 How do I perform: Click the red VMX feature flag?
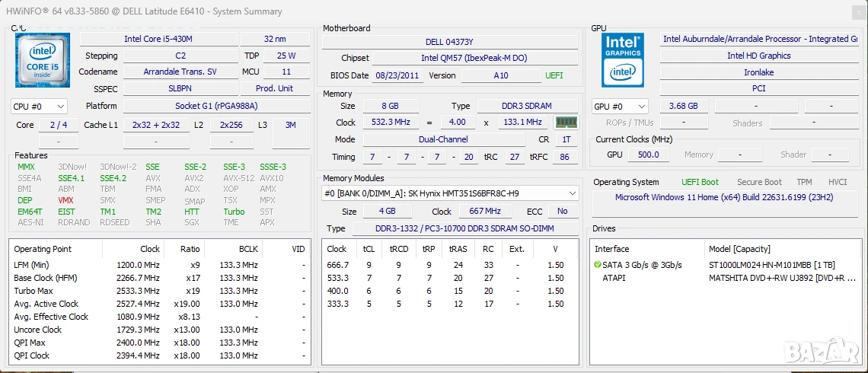pyautogui.click(x=66, y=200)
